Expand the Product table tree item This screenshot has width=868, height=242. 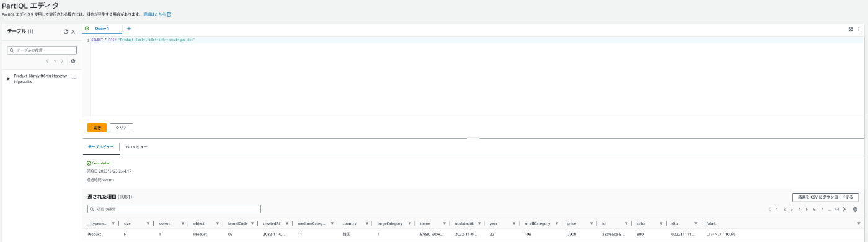pyautogui.click(x=9, y=79)
